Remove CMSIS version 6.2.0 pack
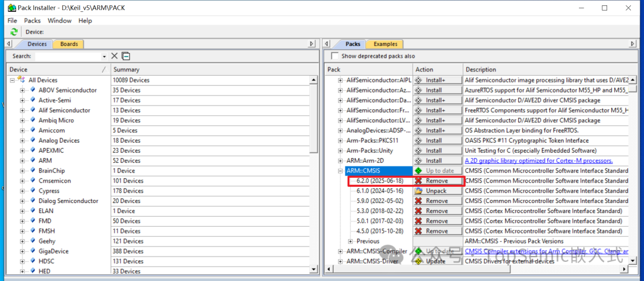Screen dimensions: 644x281 [438, 181]
